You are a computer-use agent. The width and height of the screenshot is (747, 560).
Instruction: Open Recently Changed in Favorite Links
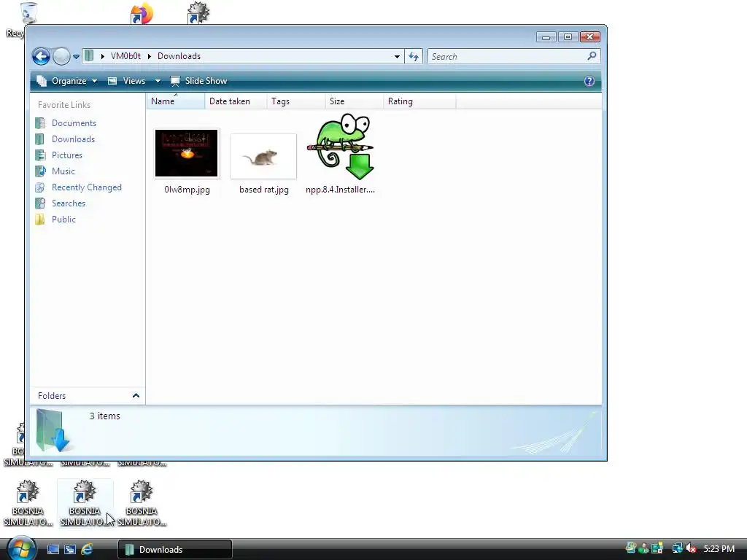pyautogui.click(x=87, y=187)
